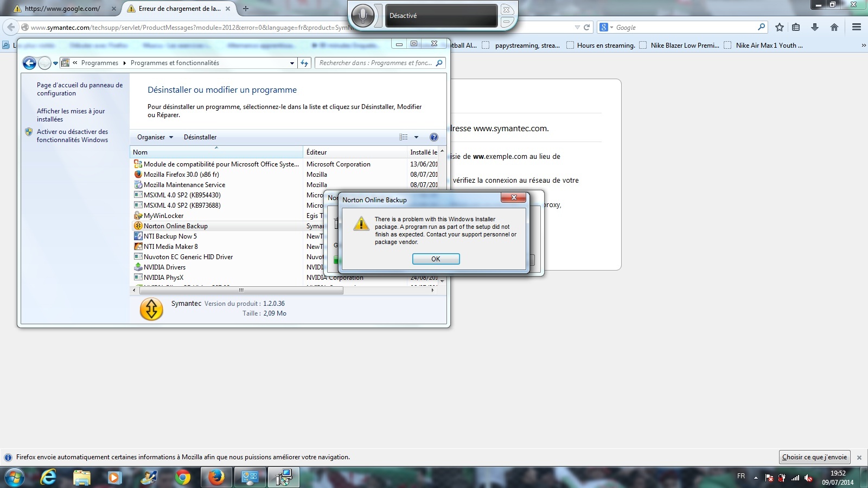Screen dimensions: 868x488
Task: Bookmark this page with the star icon
Action: (x=780, y=27)
